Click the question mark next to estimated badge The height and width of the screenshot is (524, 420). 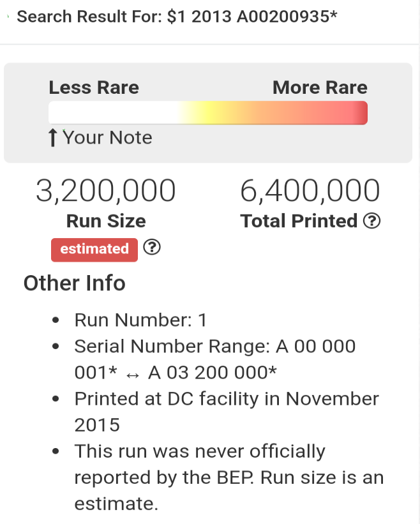click(152, 247)
